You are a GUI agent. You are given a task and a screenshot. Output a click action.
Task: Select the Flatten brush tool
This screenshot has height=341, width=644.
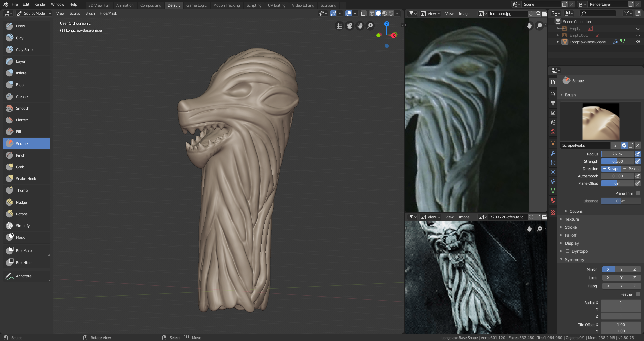(26, 120)
